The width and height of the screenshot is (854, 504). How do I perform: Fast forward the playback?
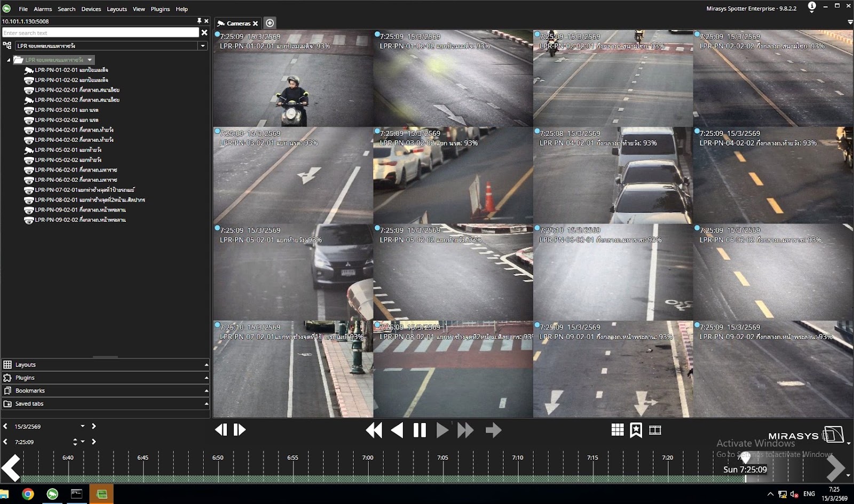click(465, 430)
